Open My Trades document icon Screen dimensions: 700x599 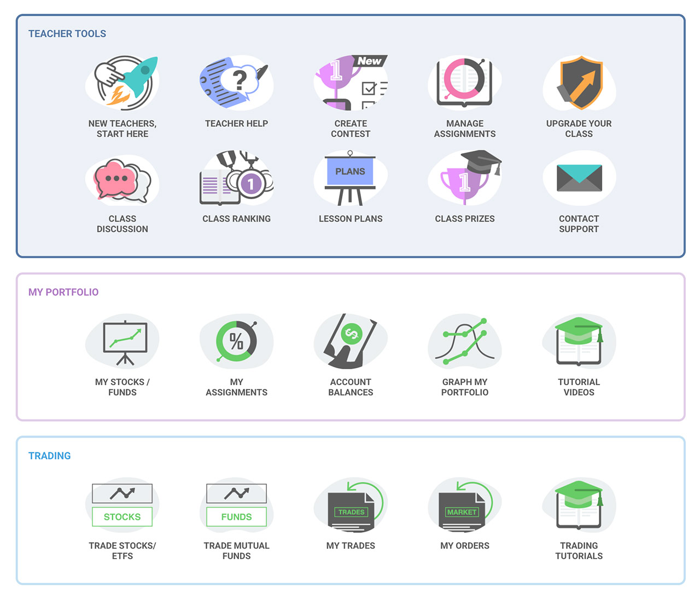(x=351, y=505)
